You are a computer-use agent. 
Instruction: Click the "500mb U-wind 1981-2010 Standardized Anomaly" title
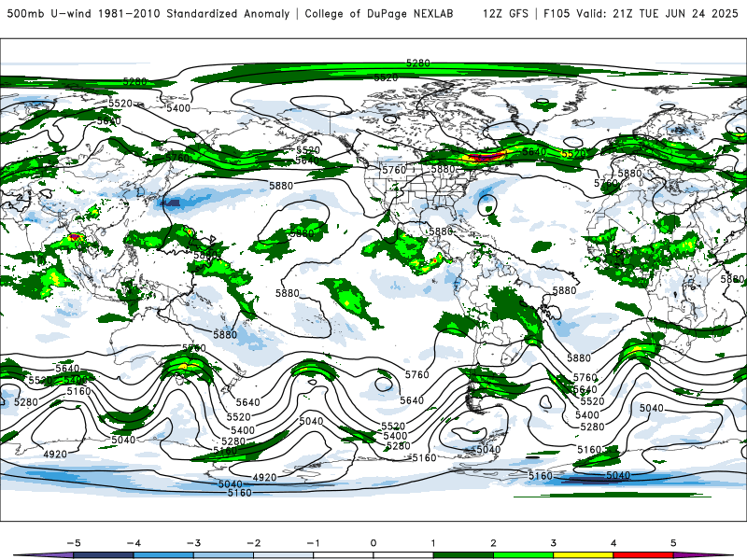(148, 14)
